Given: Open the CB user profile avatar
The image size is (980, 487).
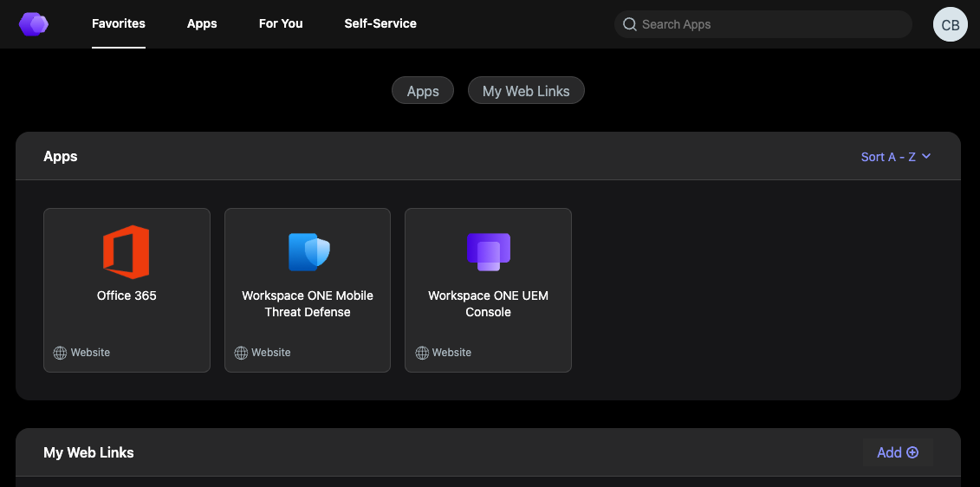Looking at the screenshot, I should (x=950, y=24).
